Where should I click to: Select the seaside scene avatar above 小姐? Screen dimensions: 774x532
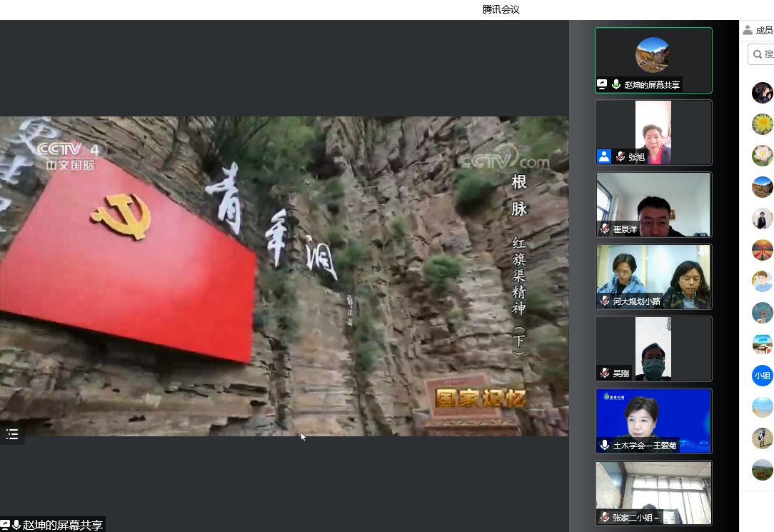(762, 344)
